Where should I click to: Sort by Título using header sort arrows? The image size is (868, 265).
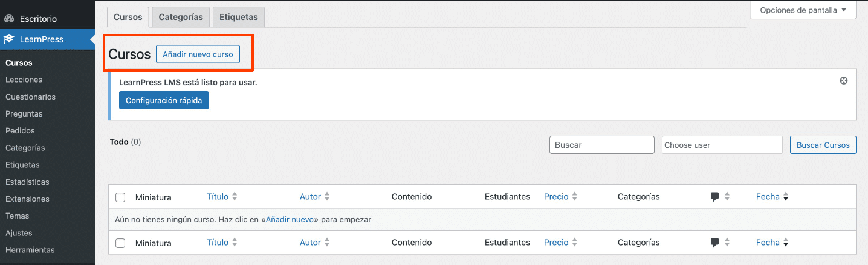(235, 197)
